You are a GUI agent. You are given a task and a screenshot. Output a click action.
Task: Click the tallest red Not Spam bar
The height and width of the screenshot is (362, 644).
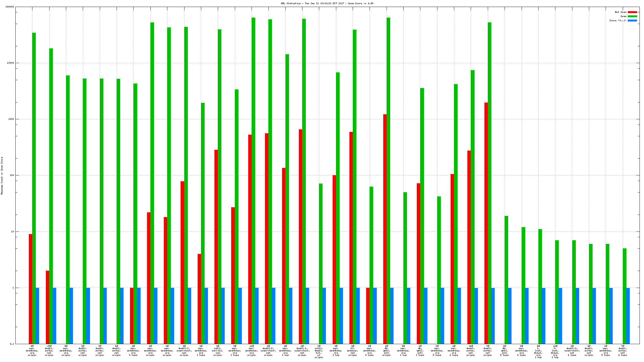tap(486, 223)
